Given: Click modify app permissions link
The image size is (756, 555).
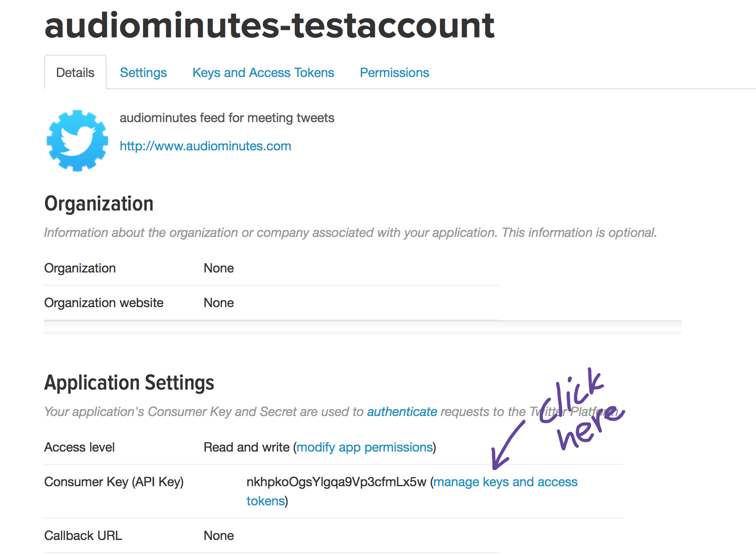Looking at the screenshot, I should coord(364,447).
